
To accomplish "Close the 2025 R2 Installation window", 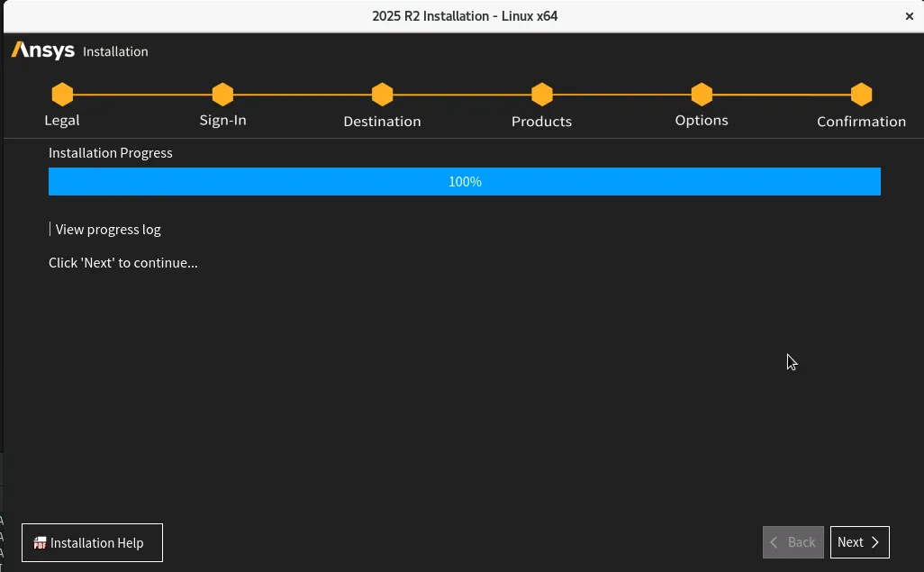I will (x=910, y=16).
